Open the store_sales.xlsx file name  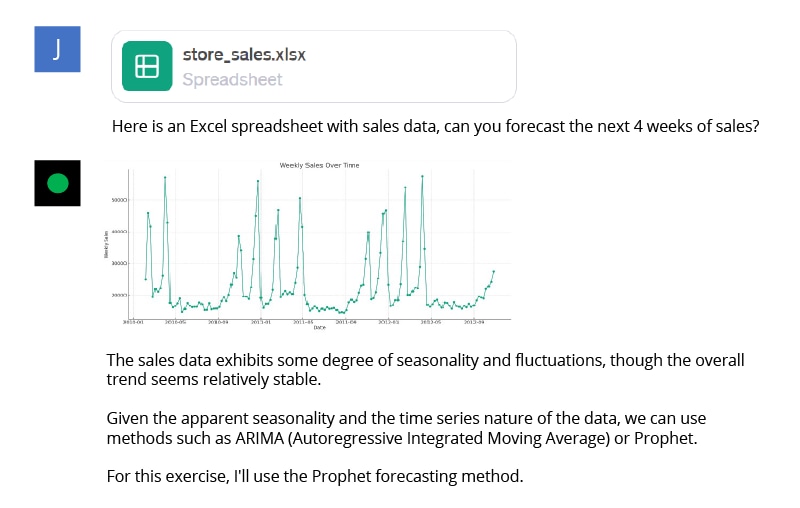click(244, 54)
